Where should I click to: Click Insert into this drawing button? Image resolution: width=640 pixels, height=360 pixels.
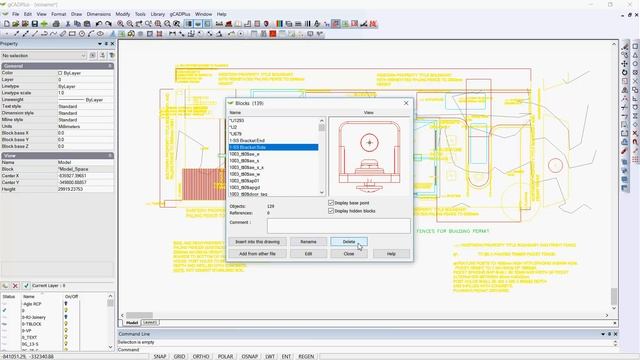[x=258, y=242]
